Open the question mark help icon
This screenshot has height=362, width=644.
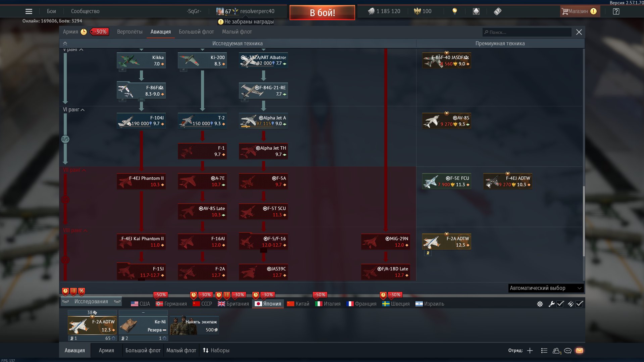point(616,11)
